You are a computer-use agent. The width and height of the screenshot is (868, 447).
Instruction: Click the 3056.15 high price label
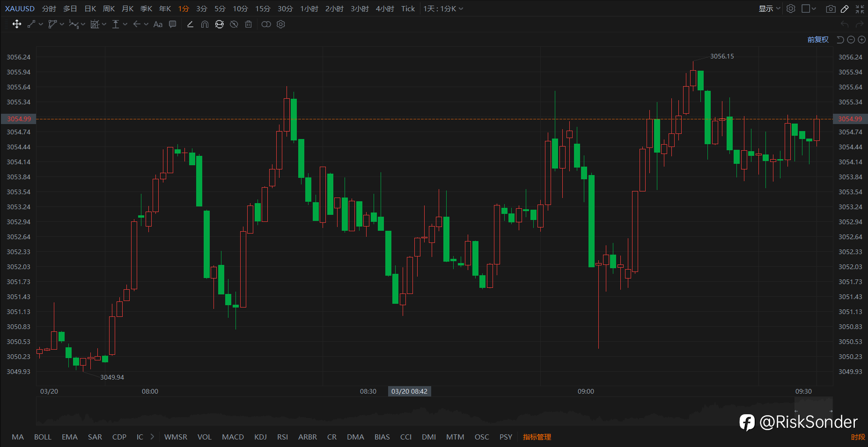(722, 56)
